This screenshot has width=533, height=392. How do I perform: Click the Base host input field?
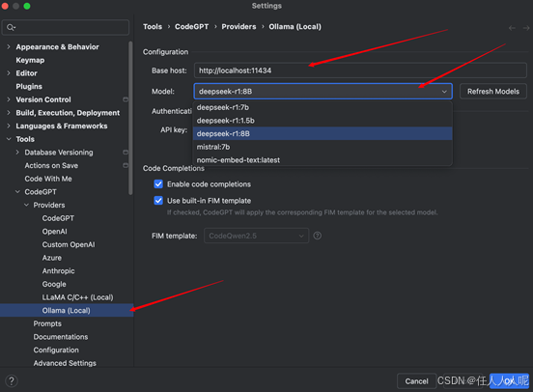pyautogui.click(x=360, y=70)
